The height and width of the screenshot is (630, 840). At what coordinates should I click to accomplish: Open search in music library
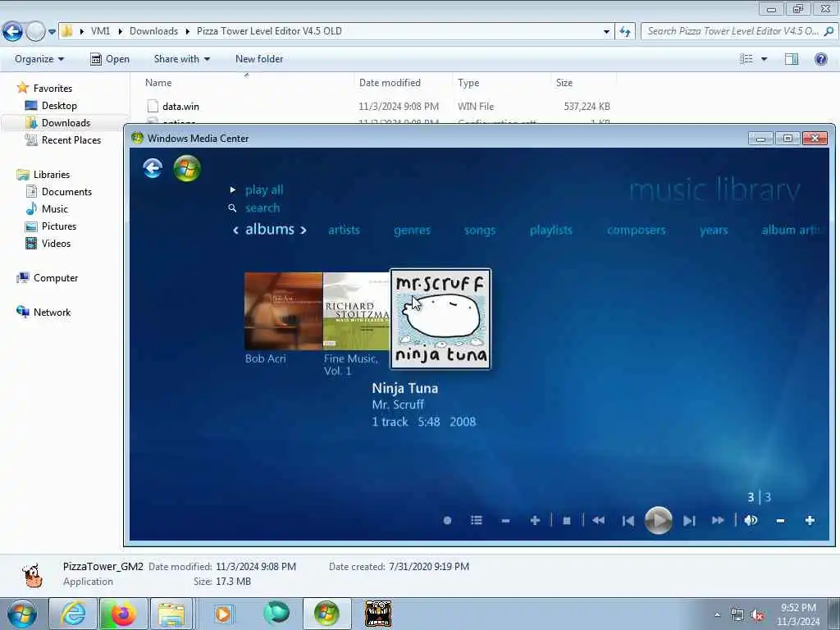tap(262, 208)
